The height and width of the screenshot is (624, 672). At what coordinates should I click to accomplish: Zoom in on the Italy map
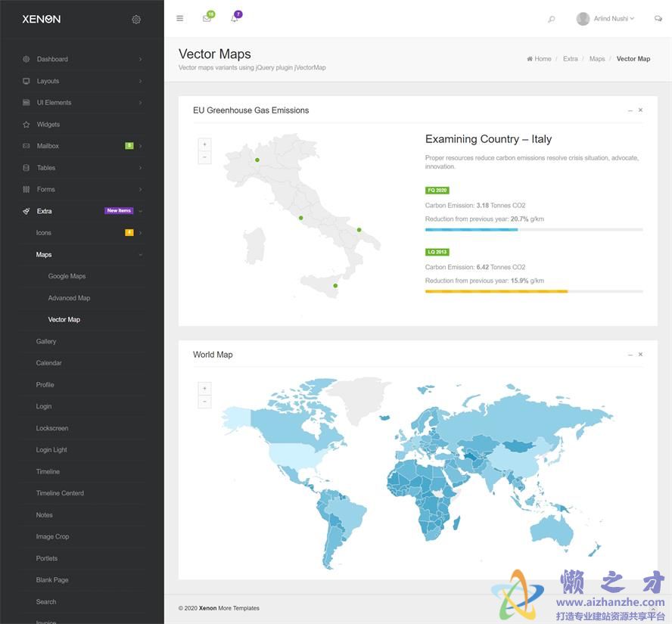[x=204, y=144]
